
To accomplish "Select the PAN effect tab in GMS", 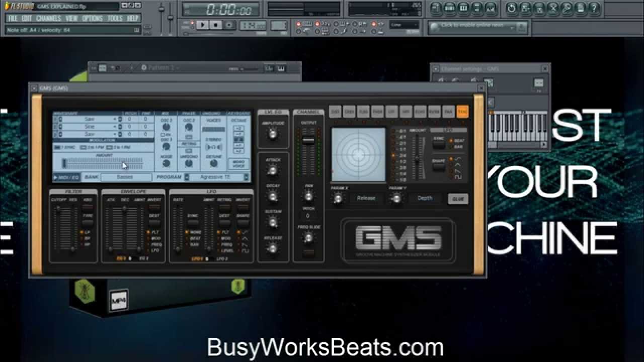I will pyautogui.click(x=448, y=112).
